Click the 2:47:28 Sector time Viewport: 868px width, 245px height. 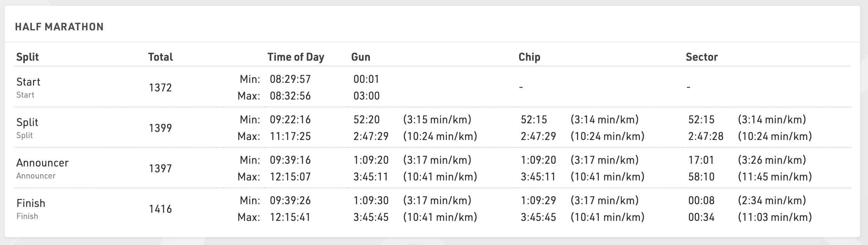pos(706,136)
